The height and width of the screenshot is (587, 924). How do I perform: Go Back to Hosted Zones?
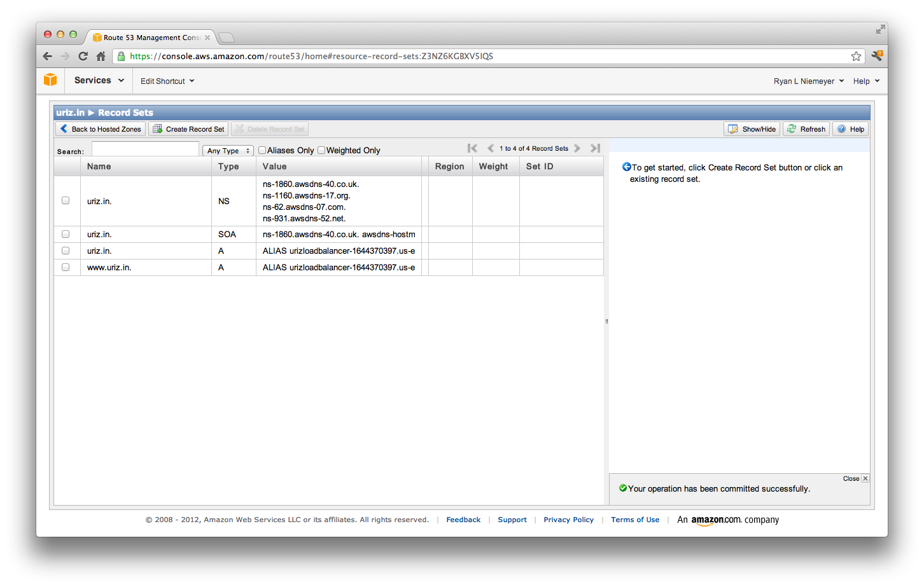[101, 129]
